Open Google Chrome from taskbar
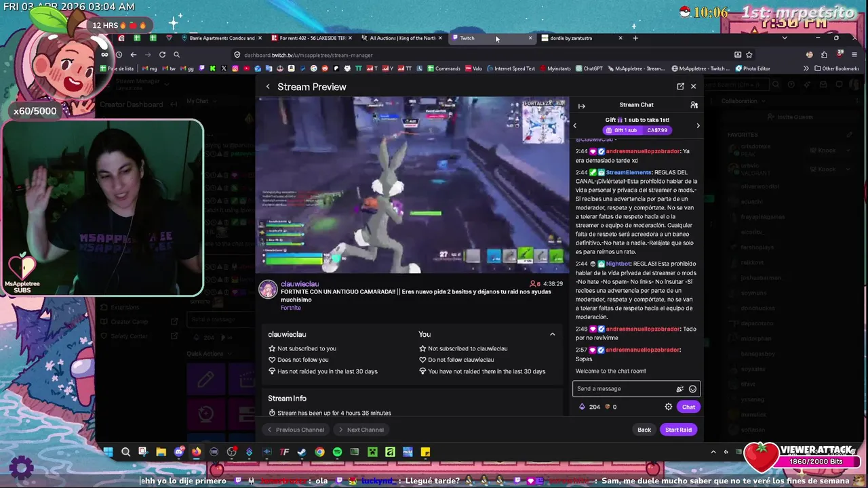The height and width of the screenshot is (488, 868). click(319, 452)
